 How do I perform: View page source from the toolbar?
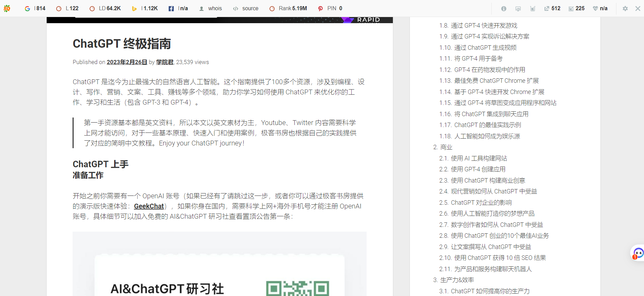pyautogui.click(x=246, y=9)
